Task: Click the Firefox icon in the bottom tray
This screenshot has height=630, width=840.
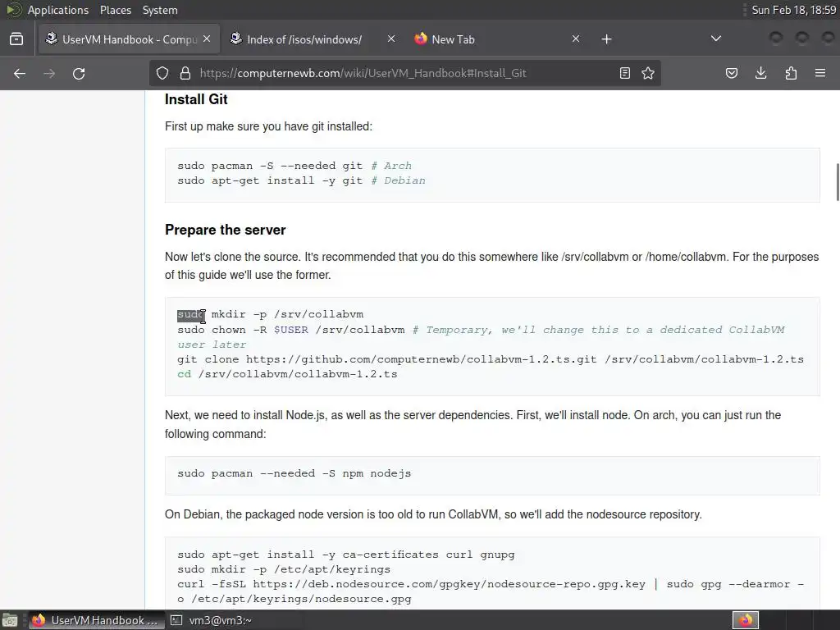Action: pos(746,620)
